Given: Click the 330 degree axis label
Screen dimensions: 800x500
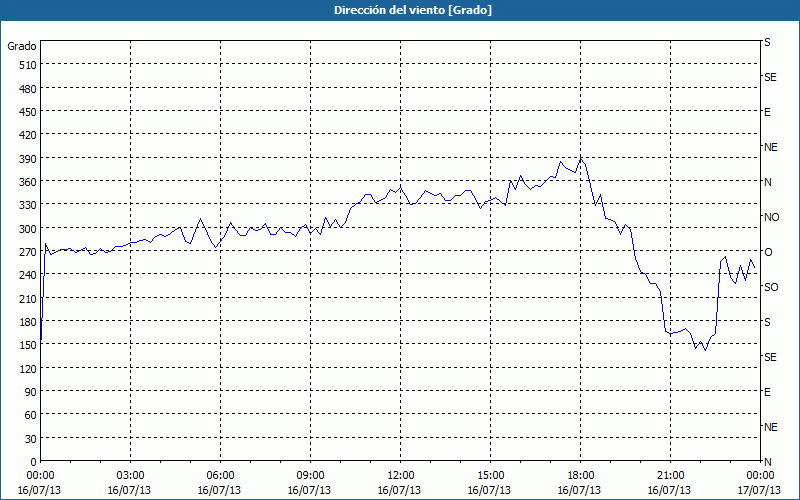Looking at the screenshot, I should coord(28,205).
